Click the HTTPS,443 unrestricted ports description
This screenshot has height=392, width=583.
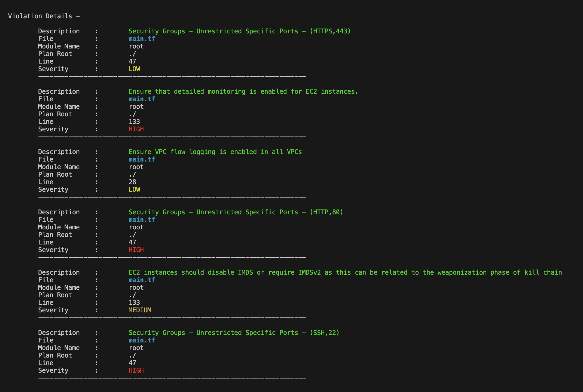[239, 31]
